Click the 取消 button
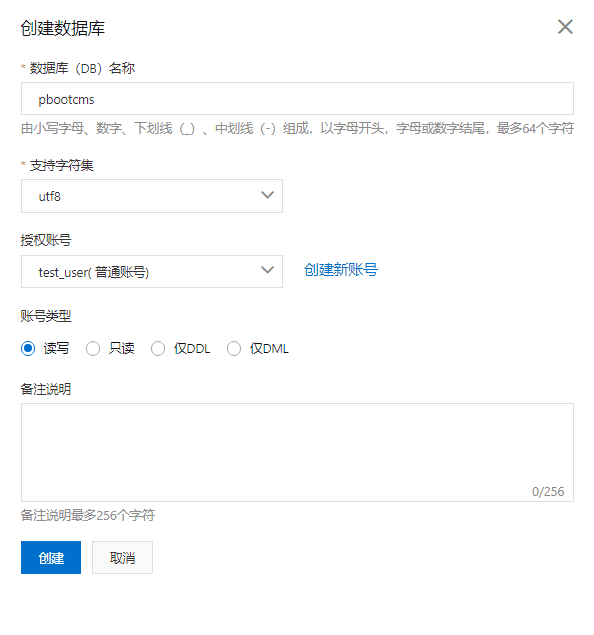594x635 pixels. (122, 558)
